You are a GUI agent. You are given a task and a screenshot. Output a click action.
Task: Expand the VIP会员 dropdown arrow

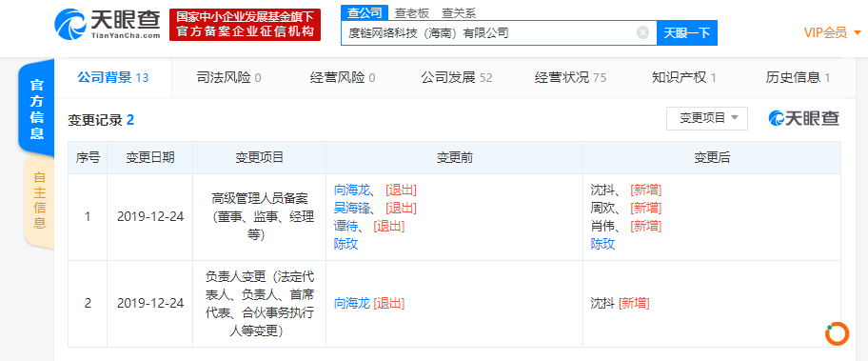coord(858,33)
